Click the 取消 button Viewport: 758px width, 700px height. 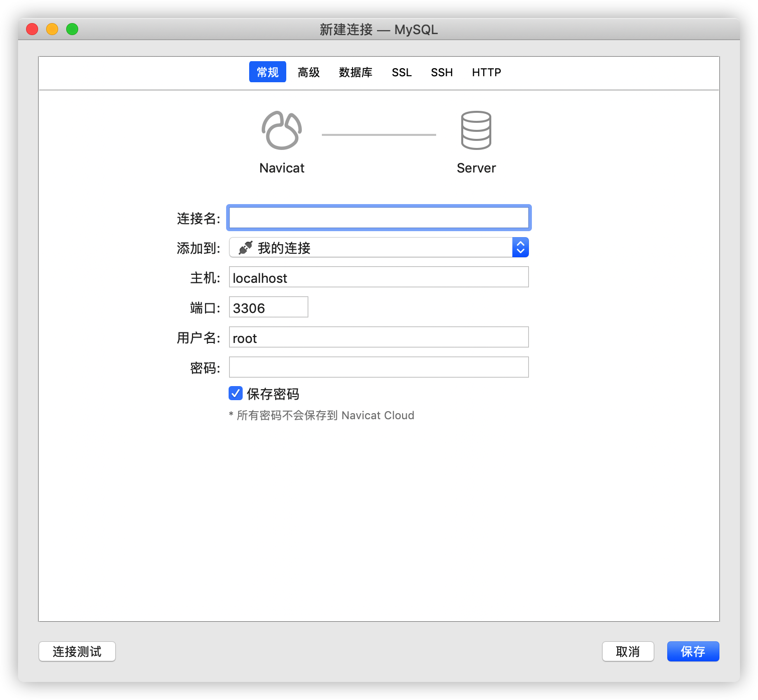click(x=628, y=651)
